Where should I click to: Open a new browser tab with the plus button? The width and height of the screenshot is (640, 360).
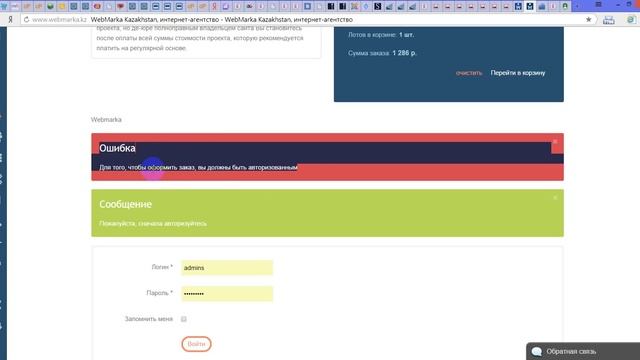tap(577, 6)
